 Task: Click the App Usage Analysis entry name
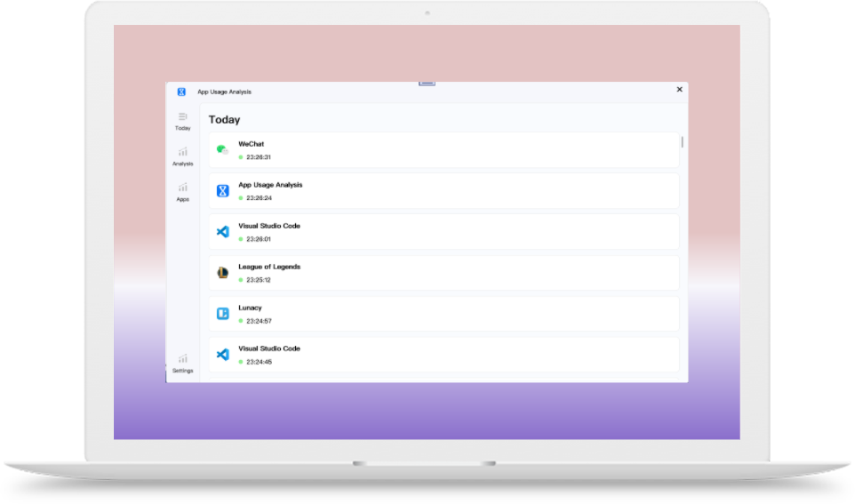pyautogui.click(x=270, y=185)
